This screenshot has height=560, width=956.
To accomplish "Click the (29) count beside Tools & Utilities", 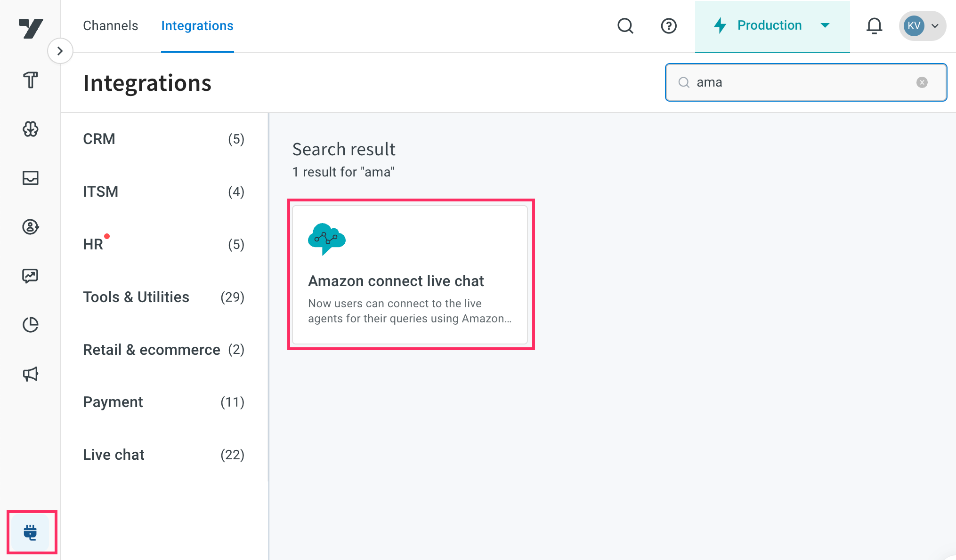I will (x=232, y=297).
